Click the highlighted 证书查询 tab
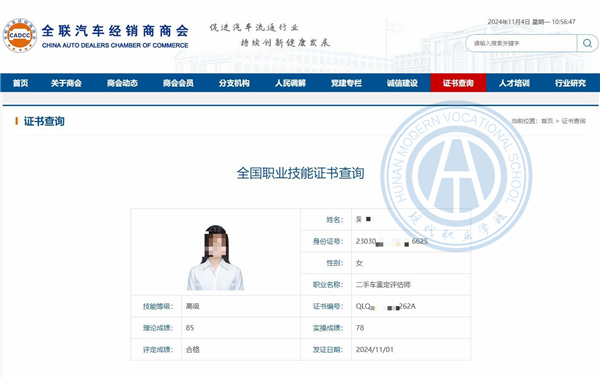Image resolution: width=600 pixels, height=378 pixels. [x=458, y=83]
